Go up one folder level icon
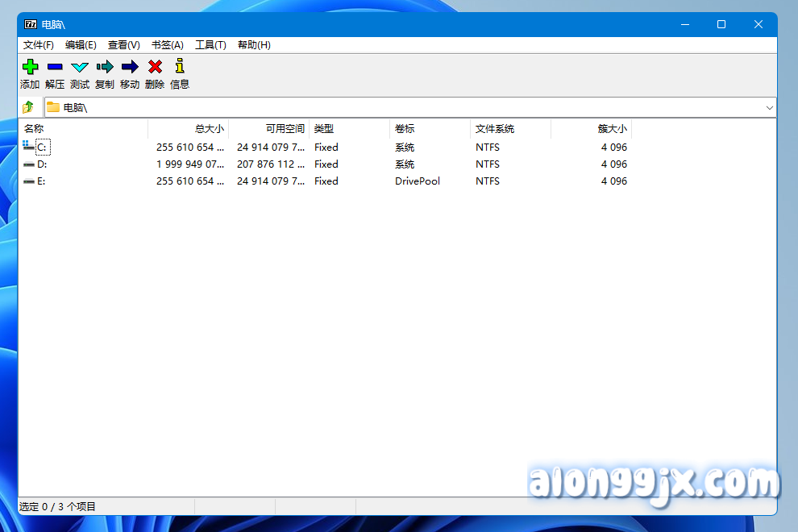 [x=29, y=107]
